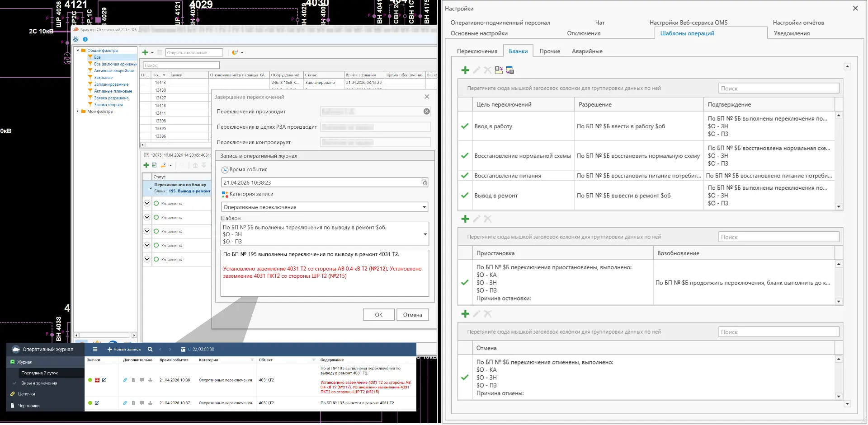Click search magnifier in Оперативный журнал toolbar
The width and height of the screenshot is (868, 425).
tap(150, 349)
